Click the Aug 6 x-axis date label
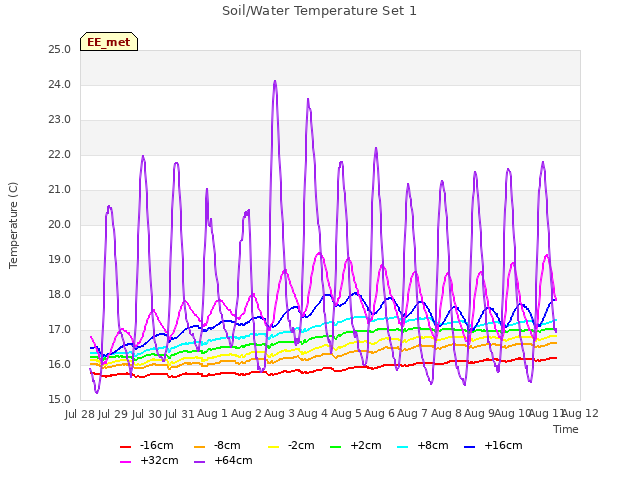640x480 pixels. point(380,414)
